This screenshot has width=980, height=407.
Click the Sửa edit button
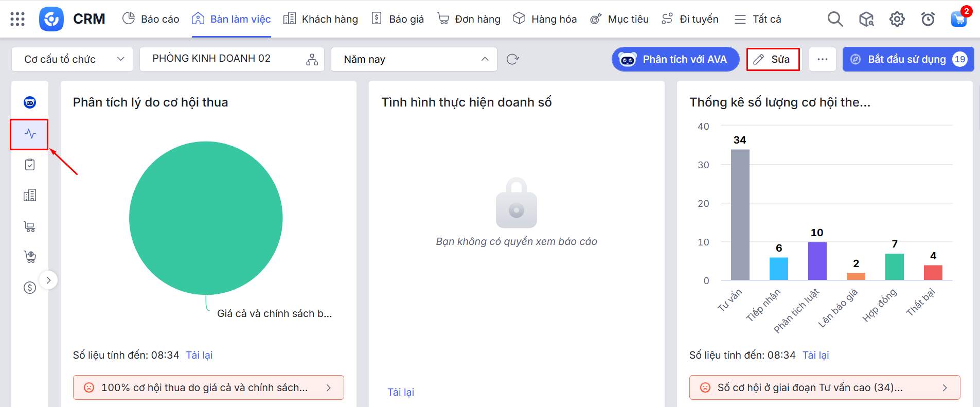click(773, 59)
